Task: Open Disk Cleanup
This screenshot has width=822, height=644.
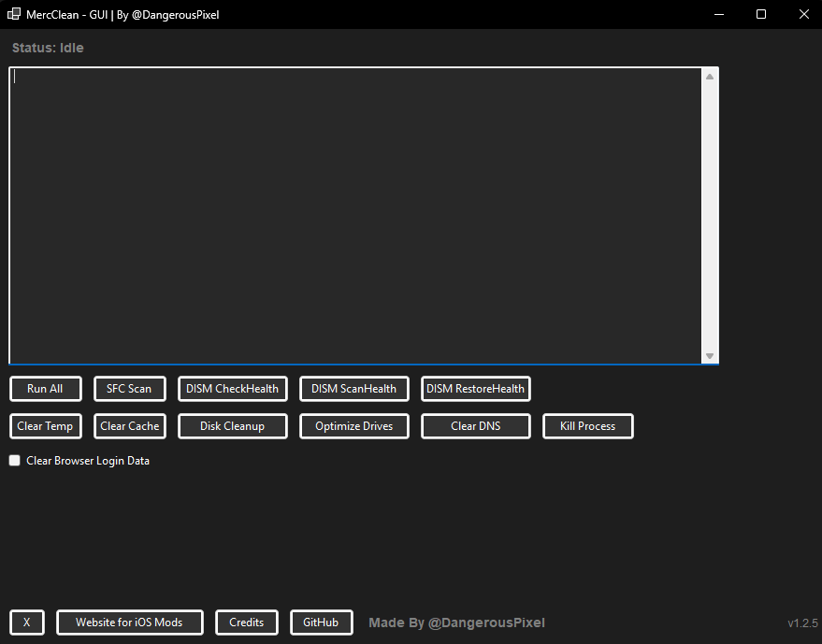Action: point(232,425)
